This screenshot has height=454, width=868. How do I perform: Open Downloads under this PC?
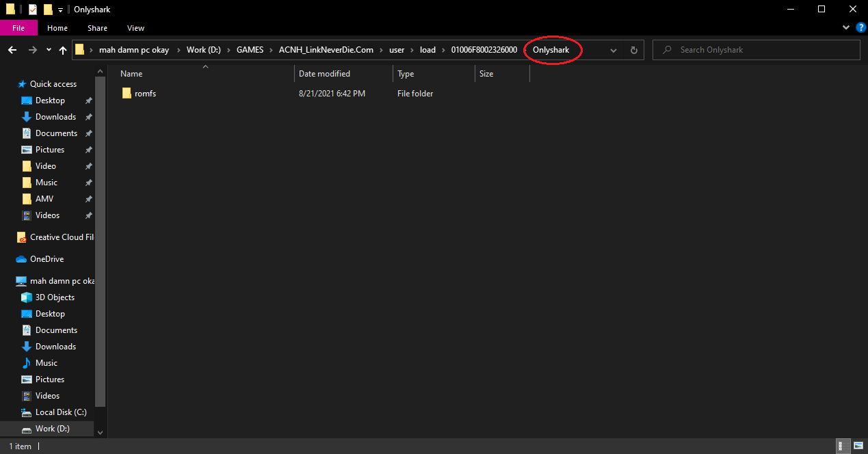coord(55,347)
